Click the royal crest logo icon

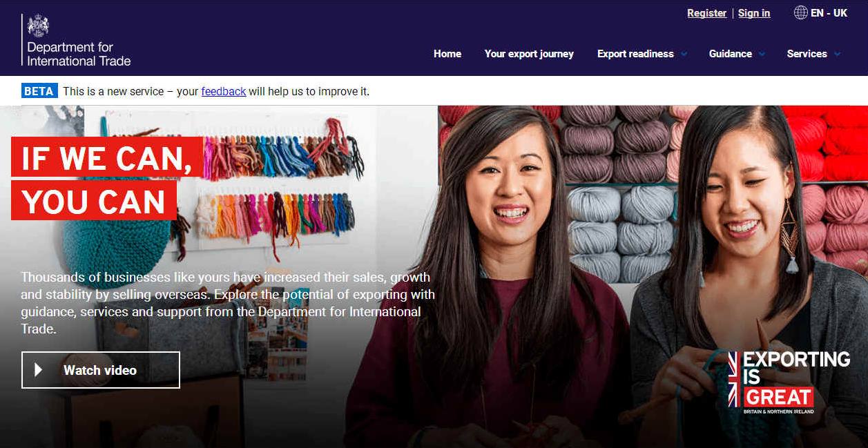[38, 26]
